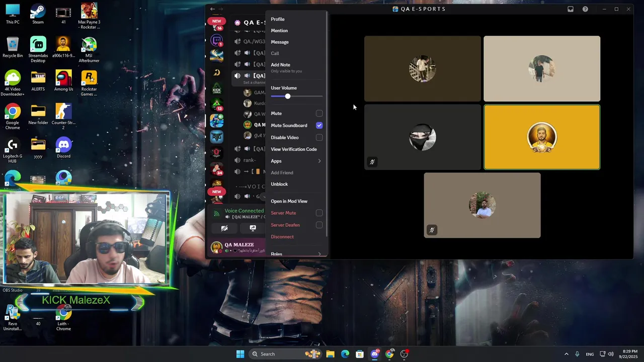Open the golden D logo server icon
644x362 pixels.
(x=217, y=73)
